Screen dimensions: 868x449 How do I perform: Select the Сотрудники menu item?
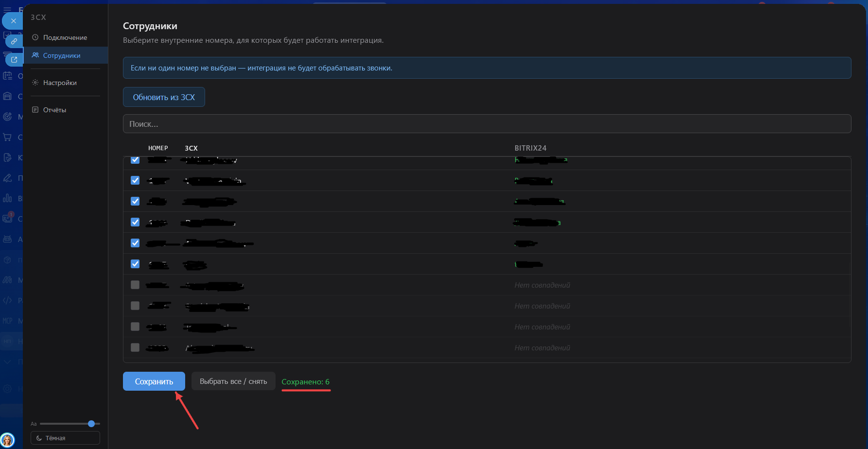[65, 55]
